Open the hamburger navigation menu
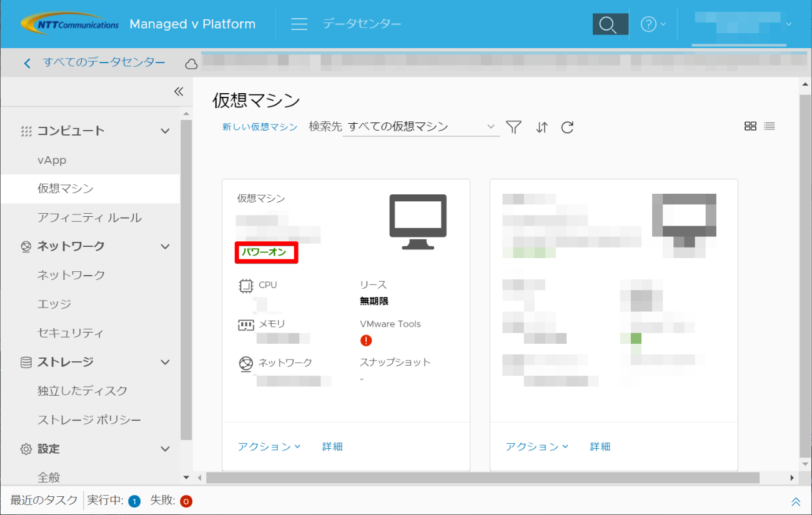Viewport: 812px width, 515px height. click(299, 24)
